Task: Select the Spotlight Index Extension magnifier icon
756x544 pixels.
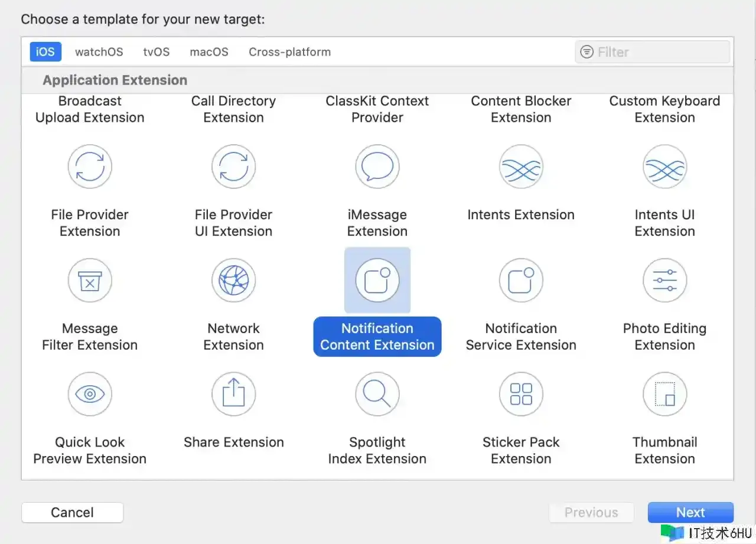Action: (377, 394)
